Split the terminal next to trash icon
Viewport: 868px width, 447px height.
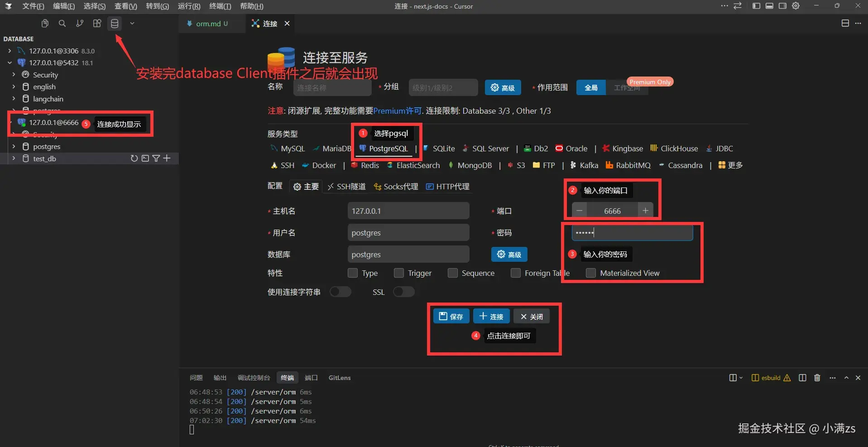(x=802, y=378)
